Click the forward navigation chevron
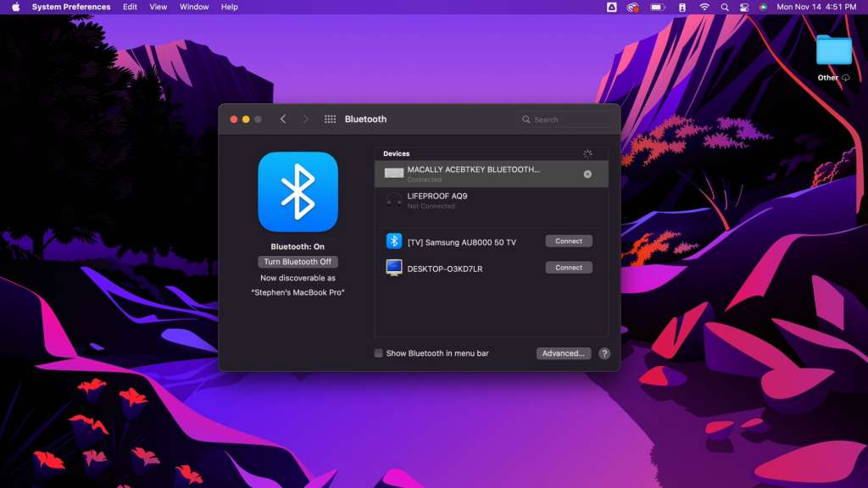 point(305,119)
